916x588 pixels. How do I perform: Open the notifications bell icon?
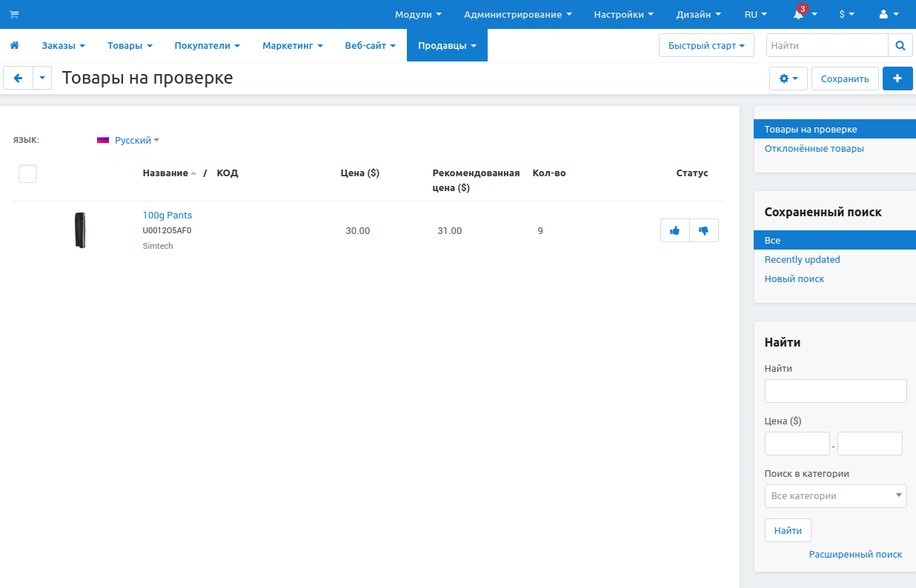point(798,15)
